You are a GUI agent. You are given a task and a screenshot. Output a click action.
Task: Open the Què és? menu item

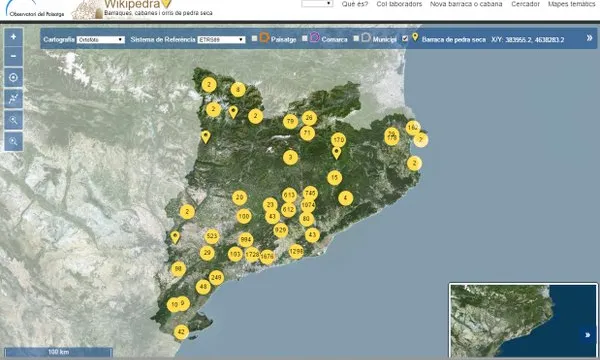pos(355,4)
